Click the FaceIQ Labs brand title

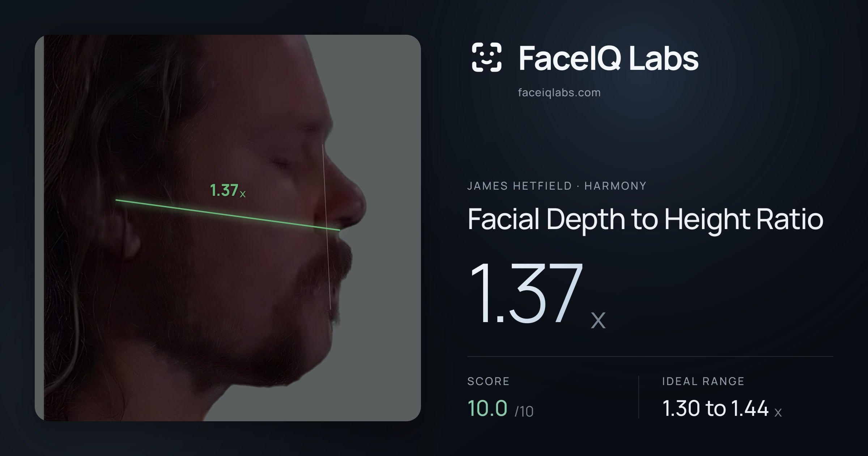[x=608, y=58]
